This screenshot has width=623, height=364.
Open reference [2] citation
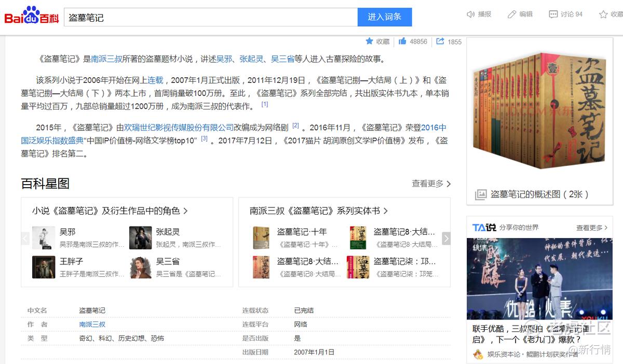295,125
